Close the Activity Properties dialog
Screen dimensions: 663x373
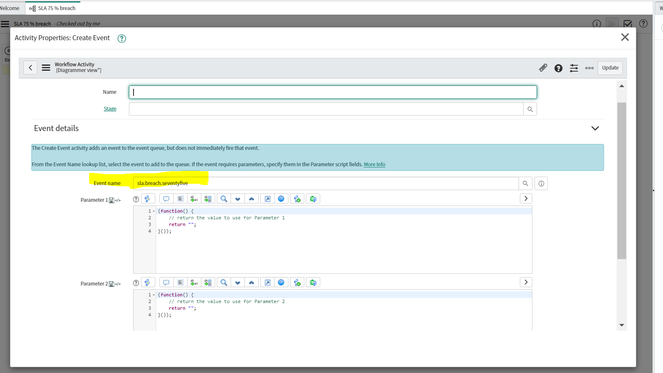(625, 37)
